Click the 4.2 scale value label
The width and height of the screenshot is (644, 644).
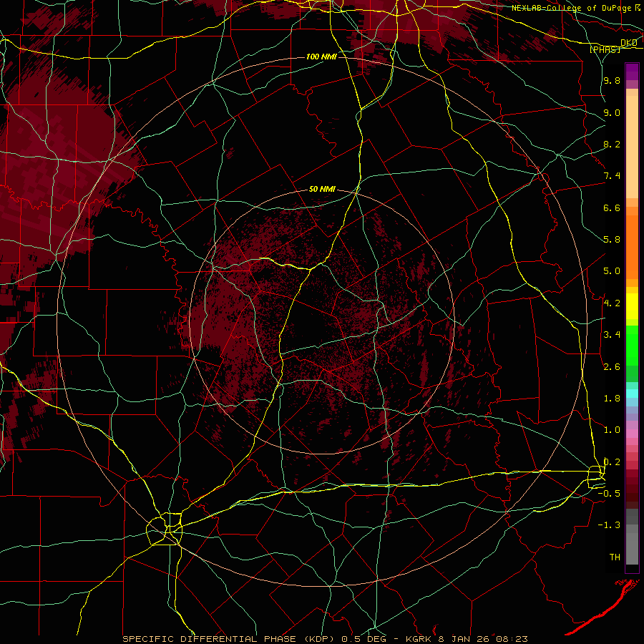pyautogui.click(x=612, y=303)
